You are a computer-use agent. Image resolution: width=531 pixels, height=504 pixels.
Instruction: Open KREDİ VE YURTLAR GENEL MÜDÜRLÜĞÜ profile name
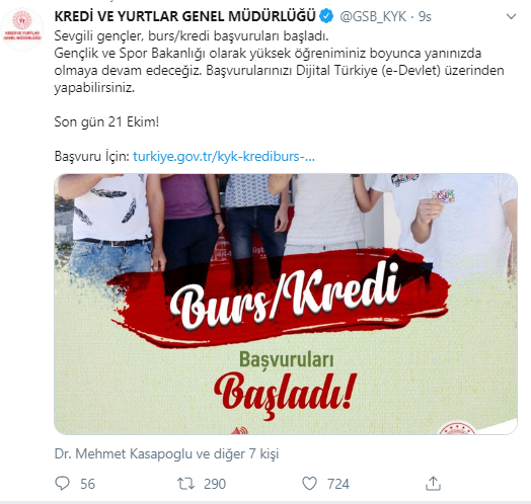(x=185, y=16)
